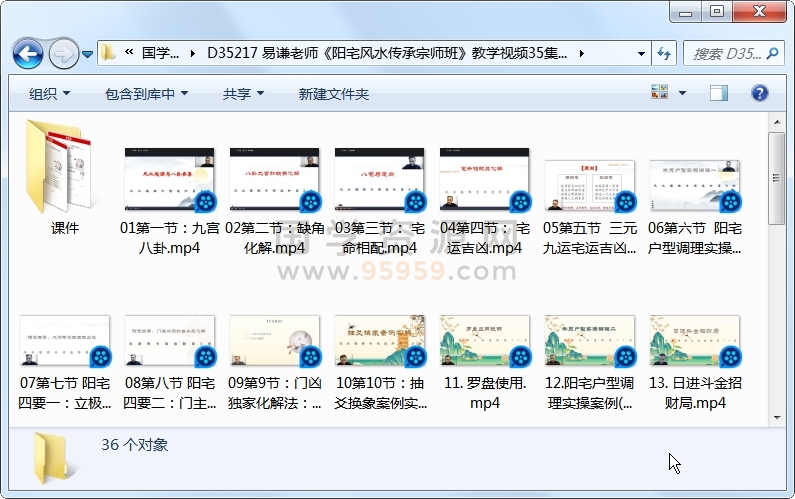Image resolution: width=795 pixels, height=499 pixels.
Task: Click the Forward navigation arrow button
Action: coord(64,53)
